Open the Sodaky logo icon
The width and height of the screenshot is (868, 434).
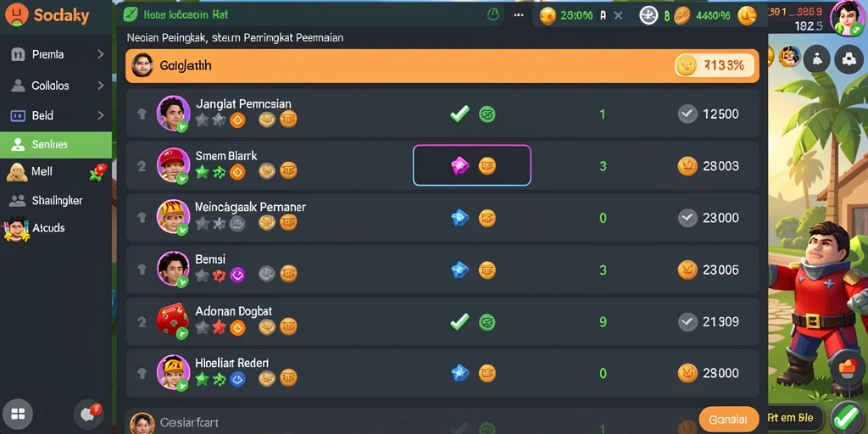[17, 15]
